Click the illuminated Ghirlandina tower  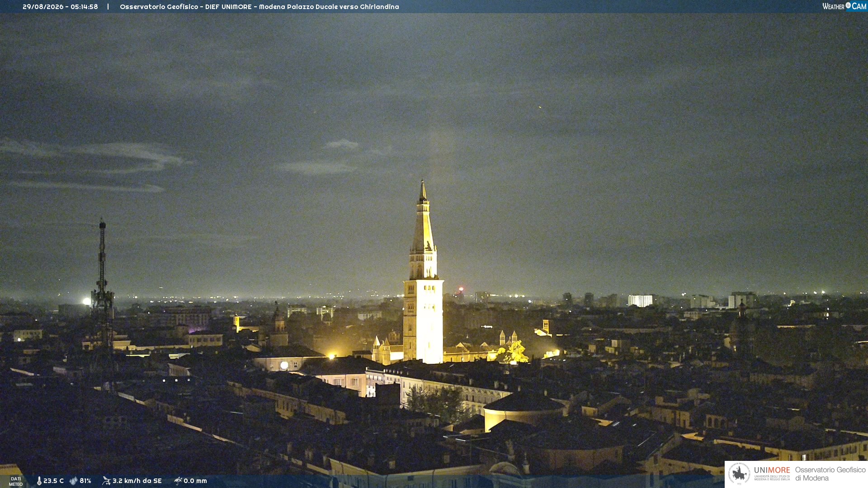click(423, 276)
